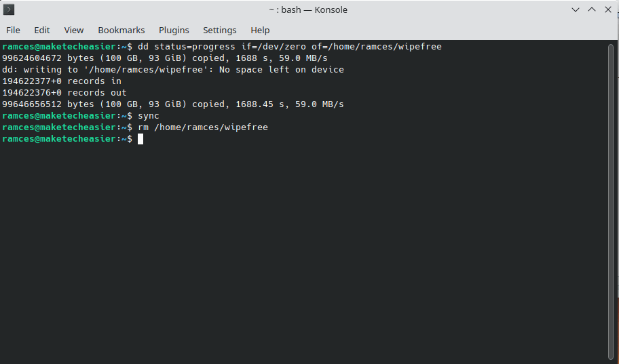Minimize the Konsole window
Image resolution: width=619 pixels, height=364 pixels.
pos(575,10)
